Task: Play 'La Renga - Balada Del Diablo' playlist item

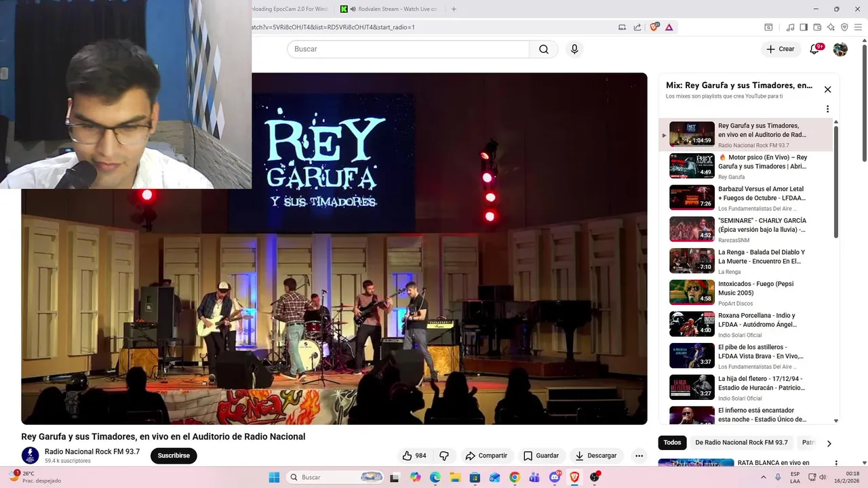Action: pos(745,261)
